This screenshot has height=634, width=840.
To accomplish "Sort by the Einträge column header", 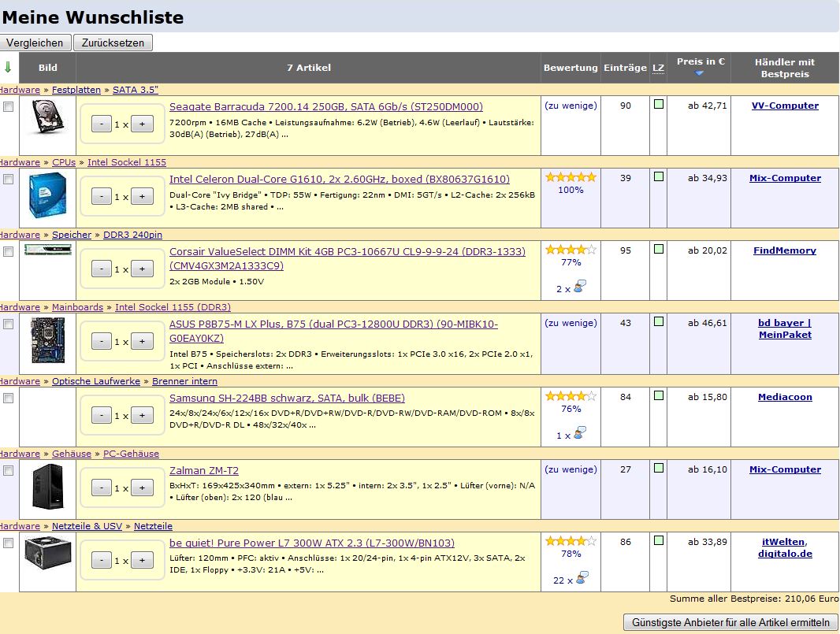I will tap(625, 68).
